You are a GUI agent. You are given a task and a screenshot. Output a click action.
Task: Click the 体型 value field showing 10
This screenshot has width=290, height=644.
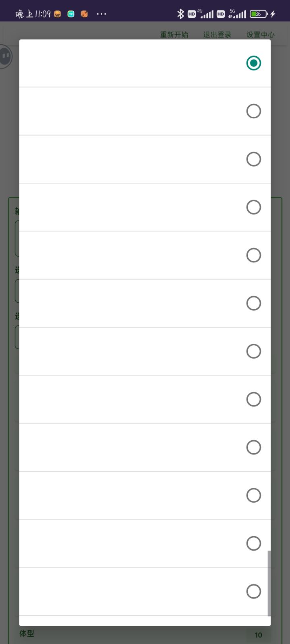258,635
